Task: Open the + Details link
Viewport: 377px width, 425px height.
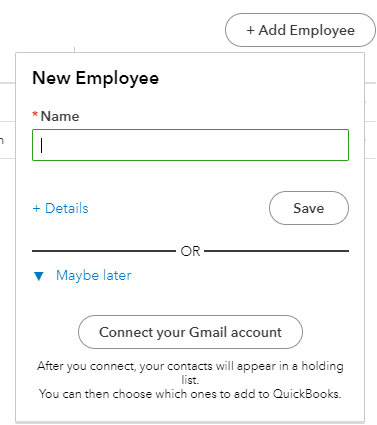Action: pos(60,208)
